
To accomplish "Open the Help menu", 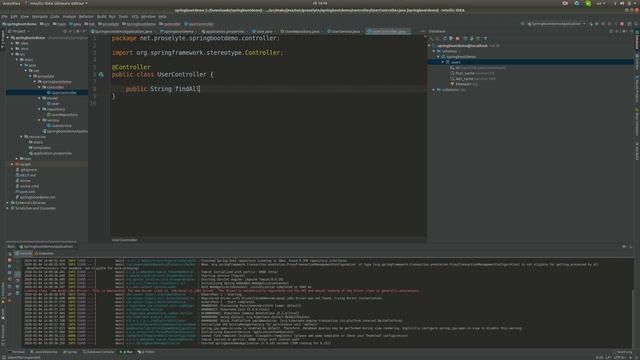I will [162, 17].
